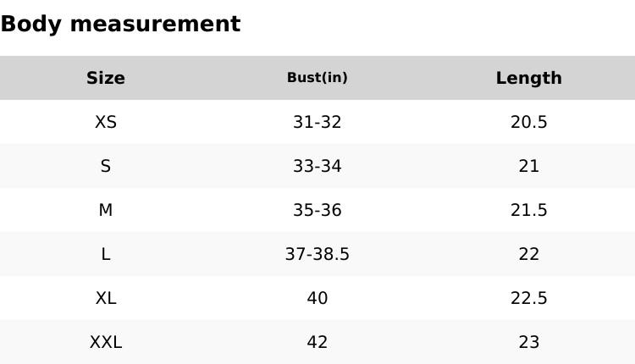
Task: Select the L size cell
Action: tap(106, 254)
